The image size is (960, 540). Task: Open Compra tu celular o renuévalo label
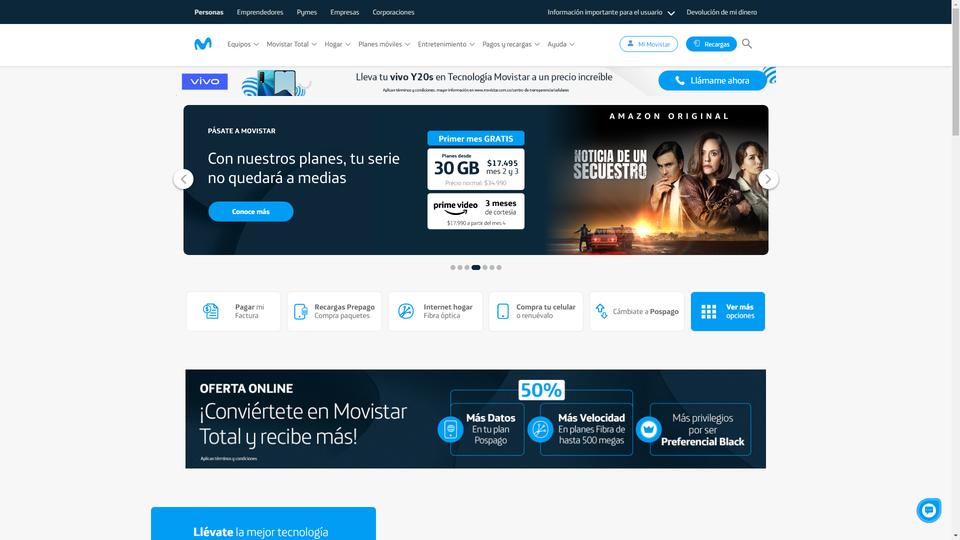point(546,311)
